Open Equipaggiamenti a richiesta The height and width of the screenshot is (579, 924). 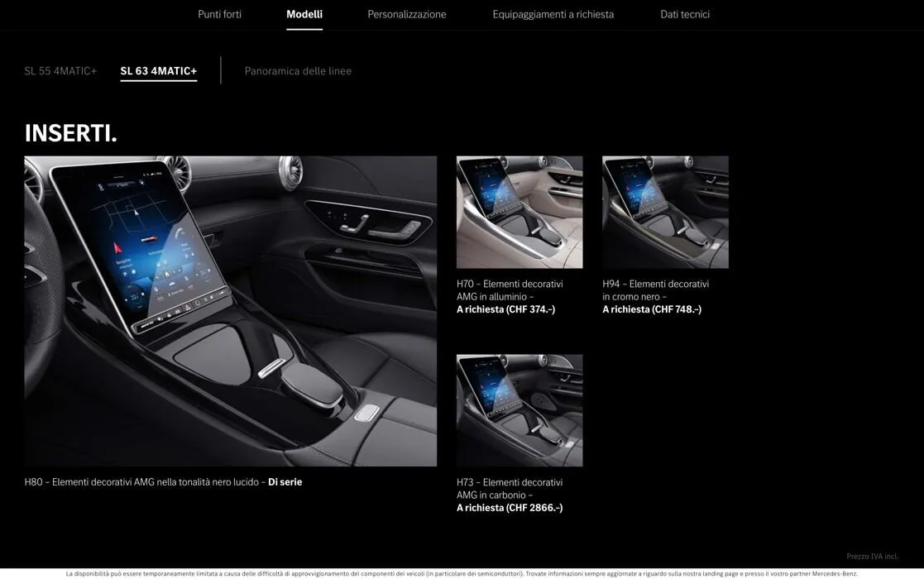pyautogui.click(x=553, y=14)
